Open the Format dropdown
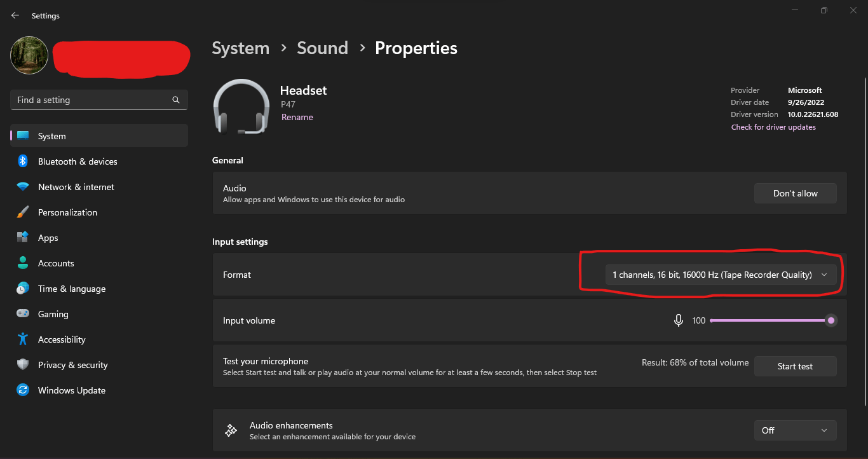Image resolution: width=868 pixels, height=459 pixels. [721, 275]
